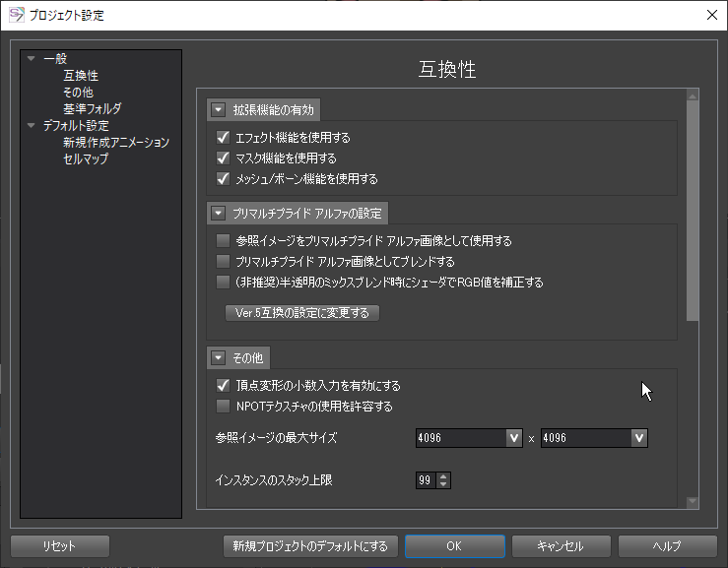
Task: Enable 参照イメージをプリマルチプライド アルファ画像として使用する
Action: tap(223, 240)
